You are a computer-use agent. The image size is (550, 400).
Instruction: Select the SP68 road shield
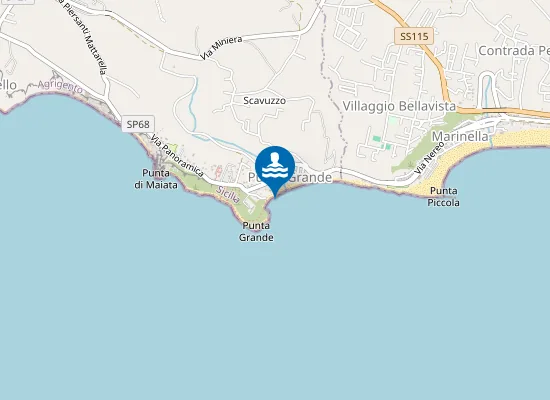[138, 124]
